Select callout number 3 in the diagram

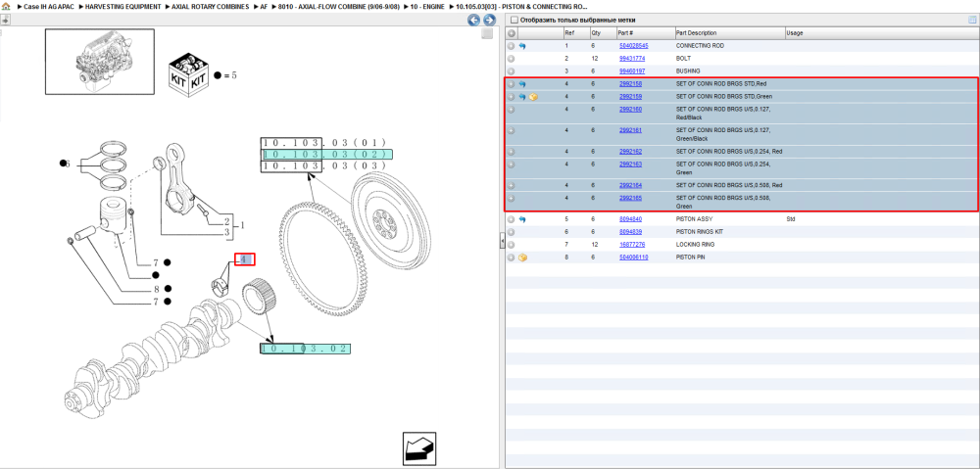point(227,234)
